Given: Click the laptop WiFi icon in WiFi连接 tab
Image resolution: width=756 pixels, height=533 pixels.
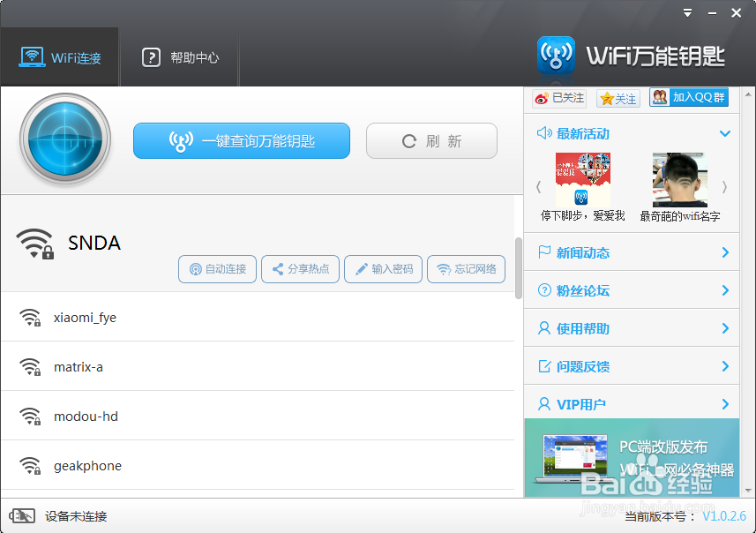Looking at the screenshot, I should [x=32, y=56].
